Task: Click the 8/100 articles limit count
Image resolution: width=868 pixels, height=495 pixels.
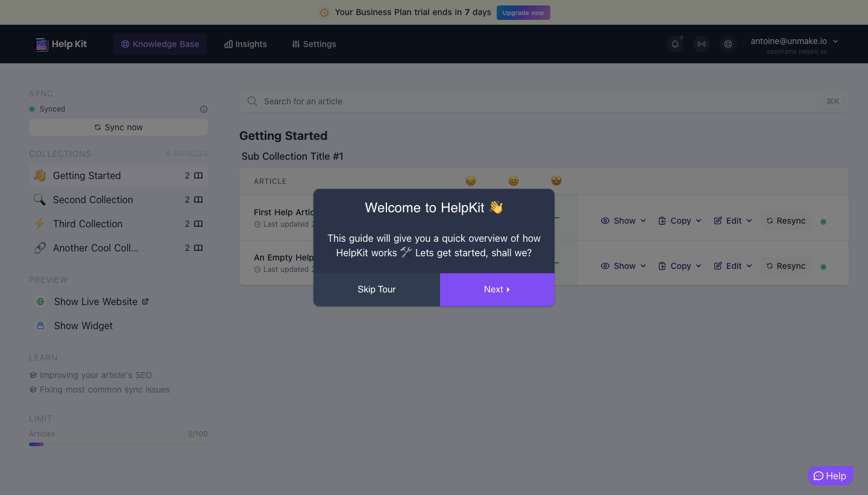Action: tap(198, 434)
